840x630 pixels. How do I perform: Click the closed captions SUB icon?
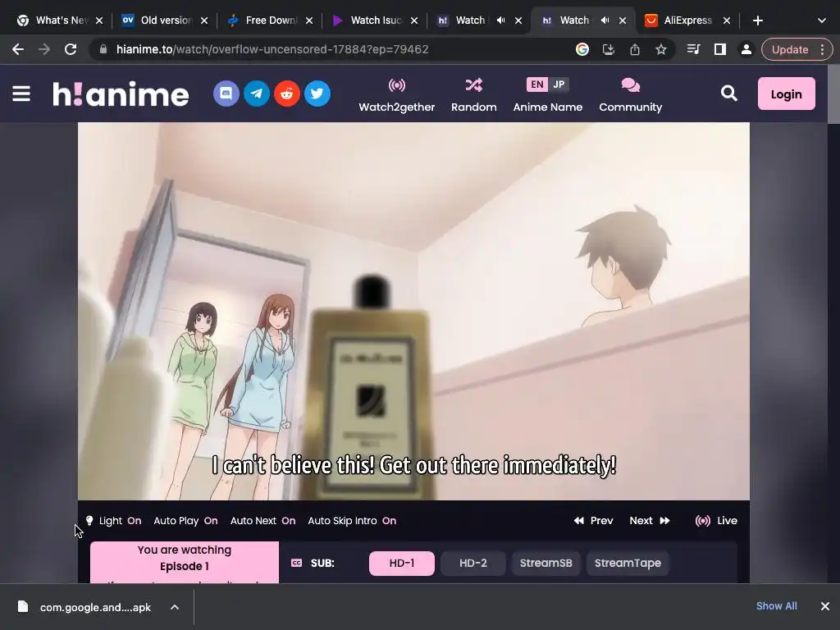click(x=296, y=563)
